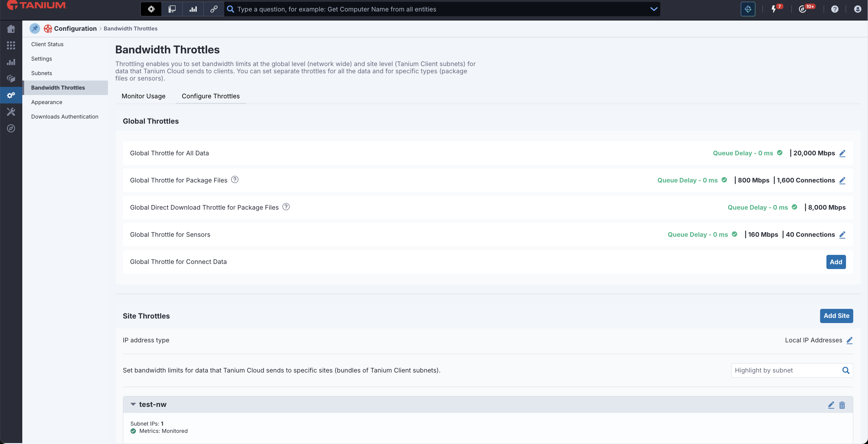Edit the IP address type setting
Viewport: 868px width, 444px height.
(x=850, y=340)
